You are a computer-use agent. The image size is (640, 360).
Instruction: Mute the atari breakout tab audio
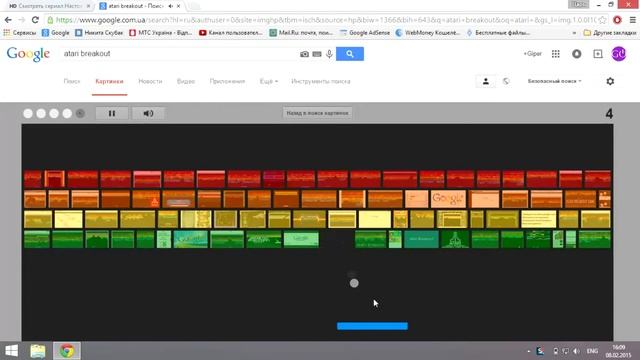click(171, 6)
